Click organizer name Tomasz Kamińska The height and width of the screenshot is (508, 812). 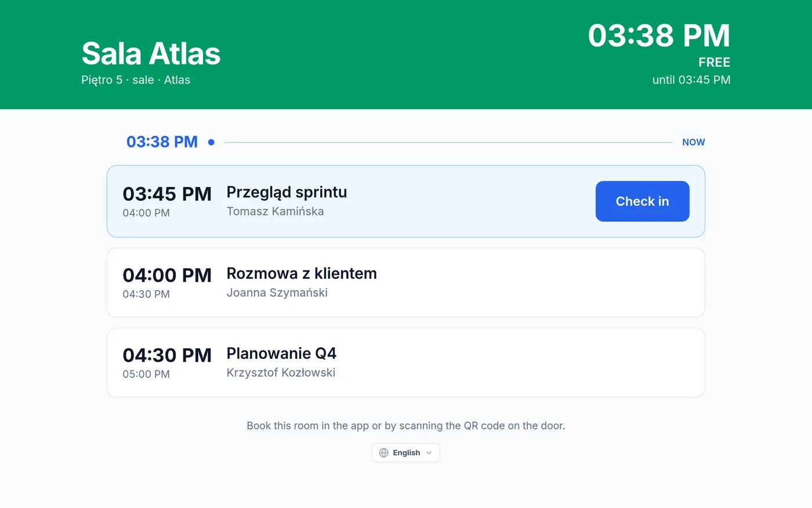275,211
